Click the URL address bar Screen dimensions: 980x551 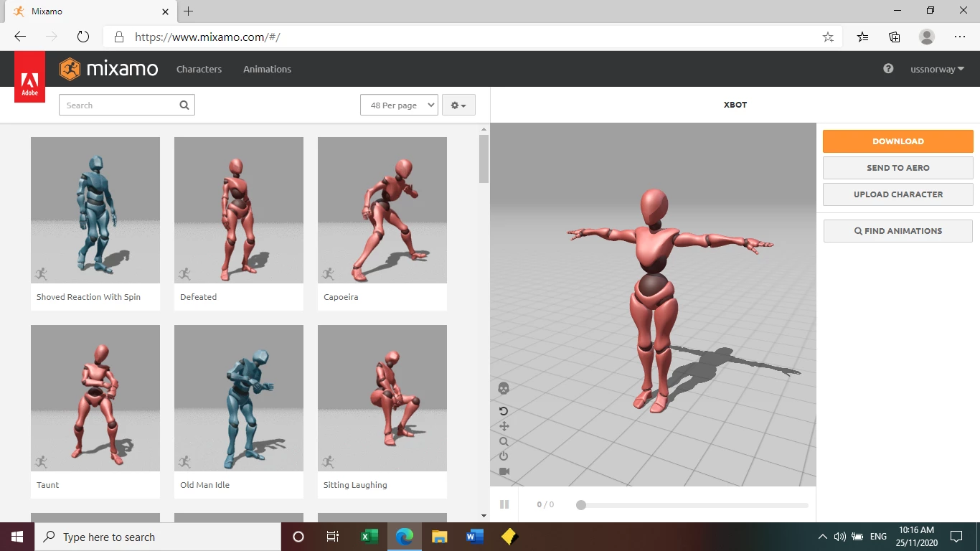click(473, 37)
